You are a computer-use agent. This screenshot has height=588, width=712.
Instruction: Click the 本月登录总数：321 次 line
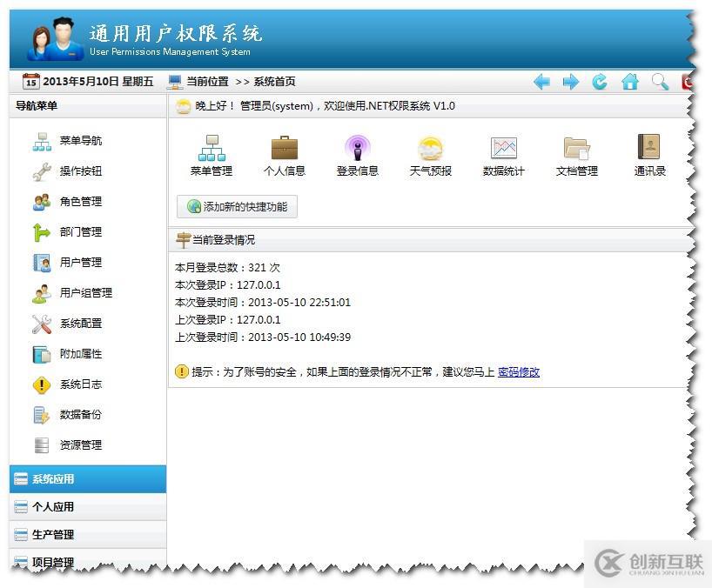coord(227,268)
